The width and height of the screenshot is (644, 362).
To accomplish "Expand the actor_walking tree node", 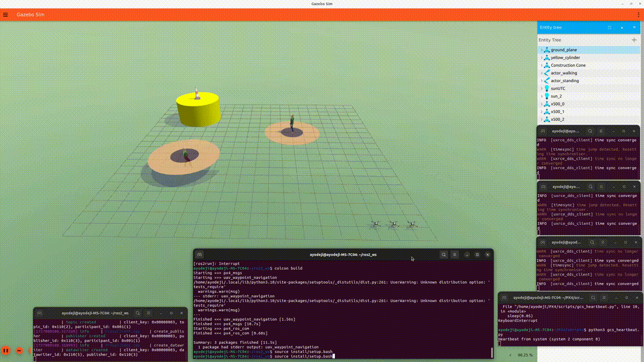I will pos(541,73).
